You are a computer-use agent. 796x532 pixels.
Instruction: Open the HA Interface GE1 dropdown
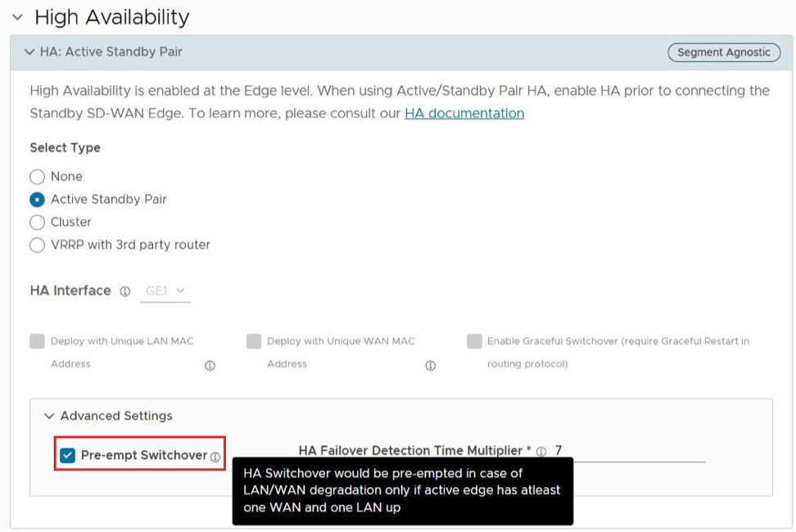165,291
